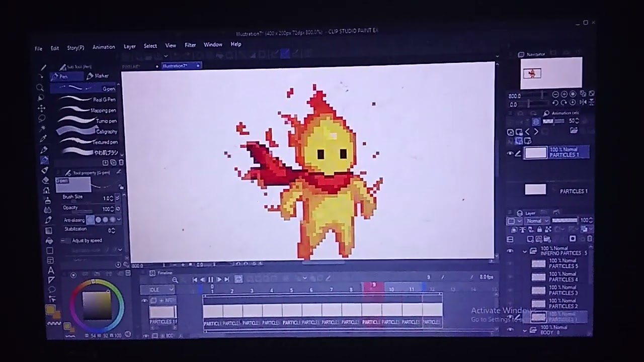Screen dimensions: 644x362
Task: Select PARTICLES 5 layer
Action: (558, 263)
